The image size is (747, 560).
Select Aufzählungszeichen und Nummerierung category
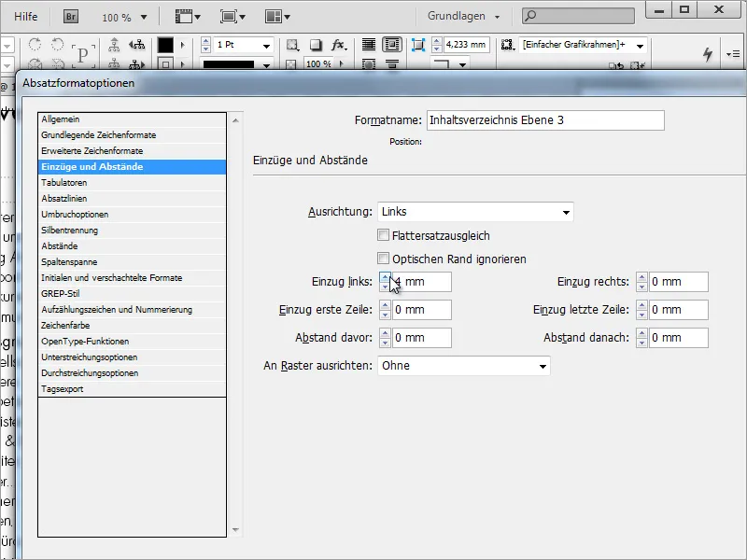pos(132,310)
